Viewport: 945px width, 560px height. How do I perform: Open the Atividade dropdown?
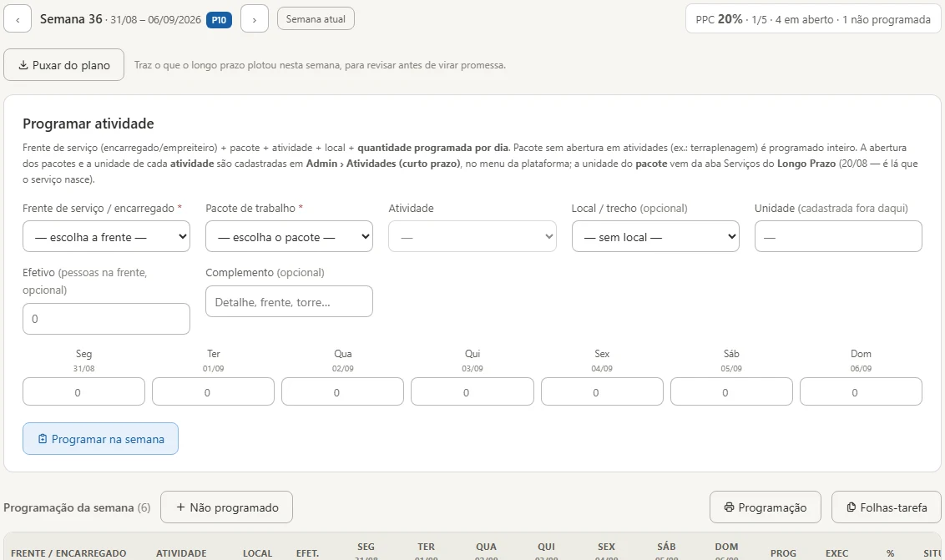point(472,237)
